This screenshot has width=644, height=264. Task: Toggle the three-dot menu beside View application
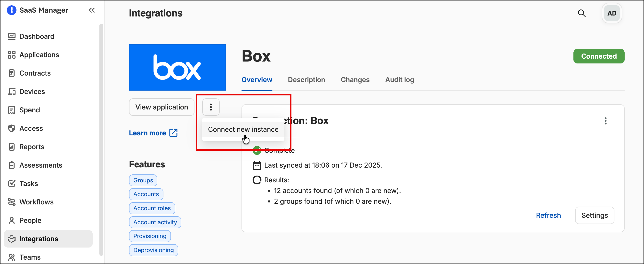(211, 107)
